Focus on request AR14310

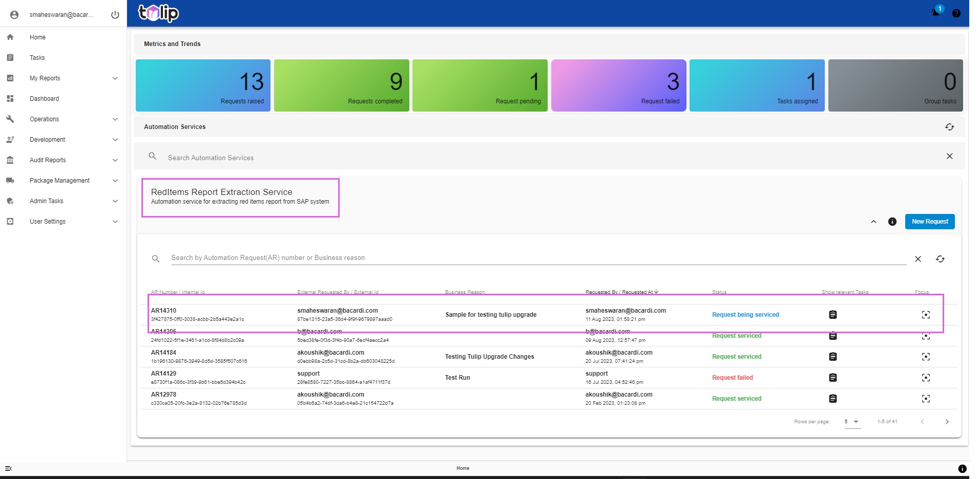click(x=926, y=315)
